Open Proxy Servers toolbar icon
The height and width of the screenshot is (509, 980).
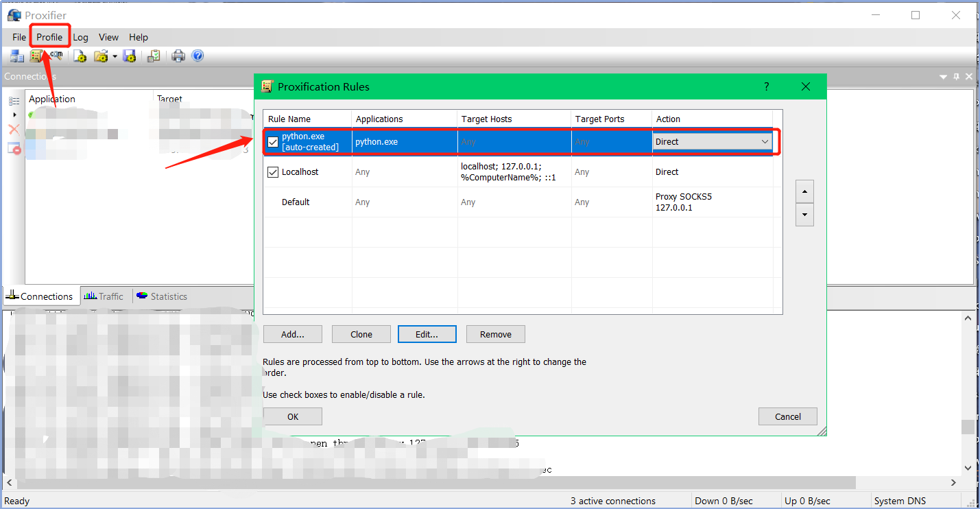17,56
